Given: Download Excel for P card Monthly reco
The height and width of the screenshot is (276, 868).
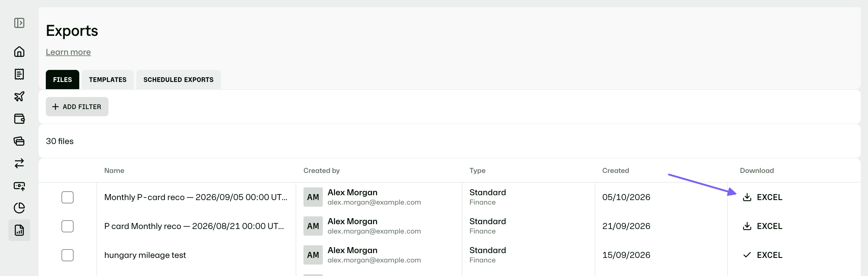Looking at the screenshot, I should (x=763, y=226).
